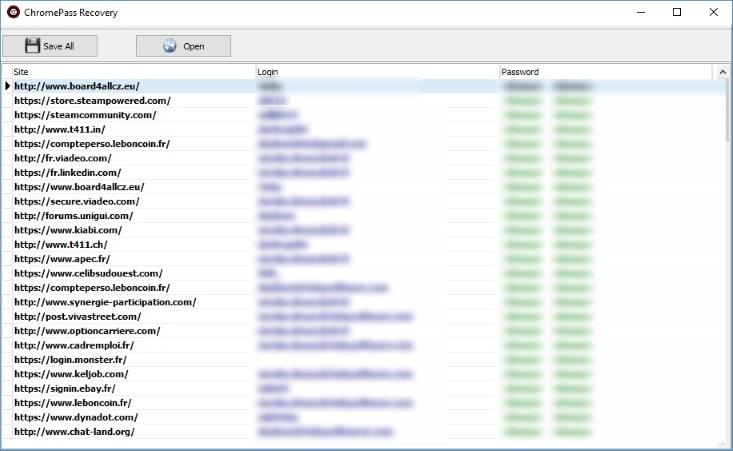Click the Save All button

point(50,46)
